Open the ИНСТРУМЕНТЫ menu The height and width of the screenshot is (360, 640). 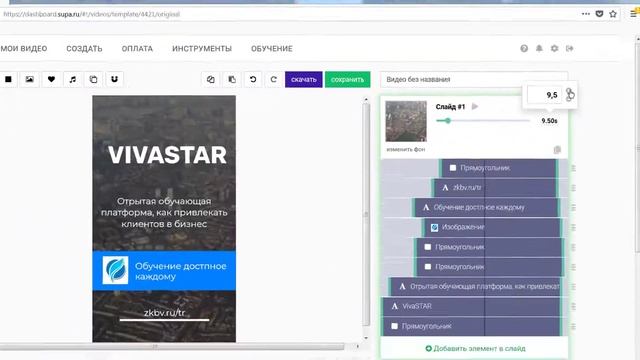[202, 49]
